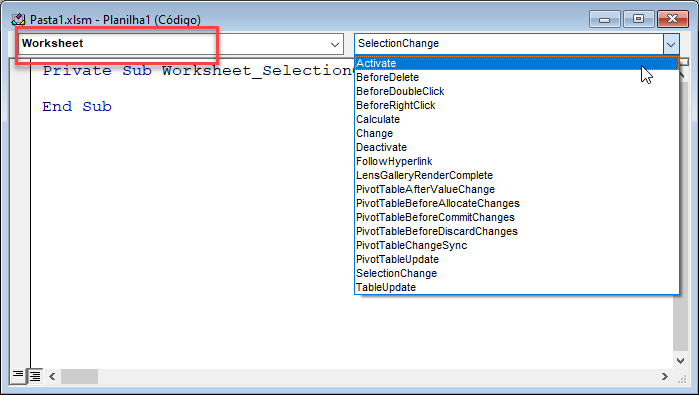Pick SelectionChange in the open list
Image resolution: width=699 pixels, height=395 pixels.
[517, 273]
